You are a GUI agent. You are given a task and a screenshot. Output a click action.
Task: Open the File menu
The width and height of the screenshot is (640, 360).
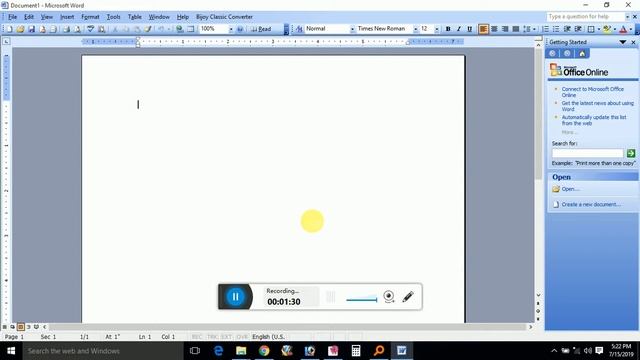click(13, 17)
